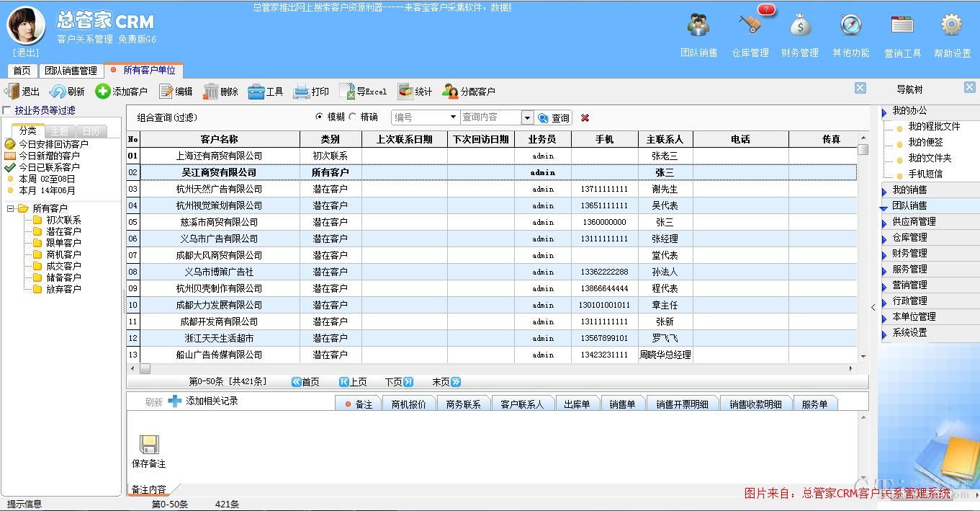
Task: Expand 我的销售 in navigation tree
Action: (884, 190)
